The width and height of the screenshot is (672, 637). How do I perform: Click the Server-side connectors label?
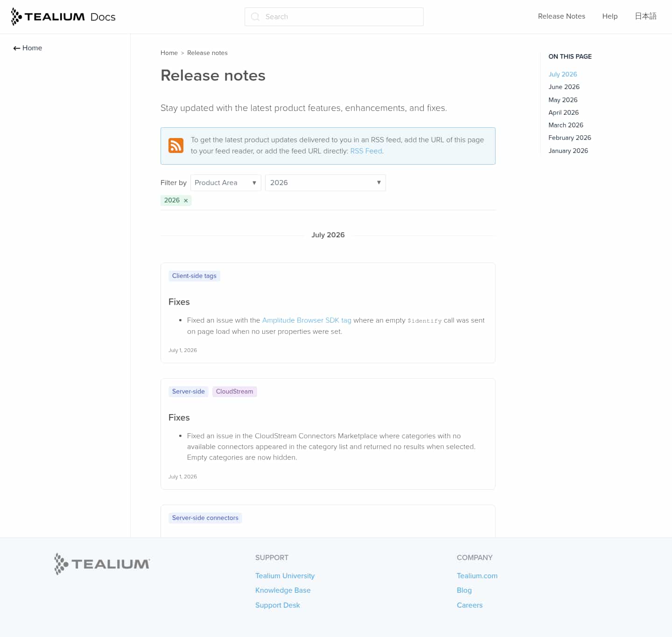pyautogui.click(x=205, y=518)
